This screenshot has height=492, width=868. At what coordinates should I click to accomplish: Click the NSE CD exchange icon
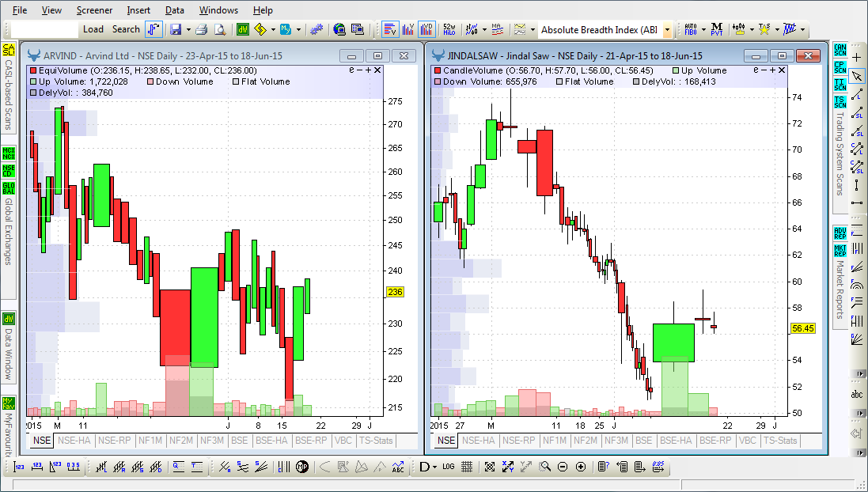(8, 170)
